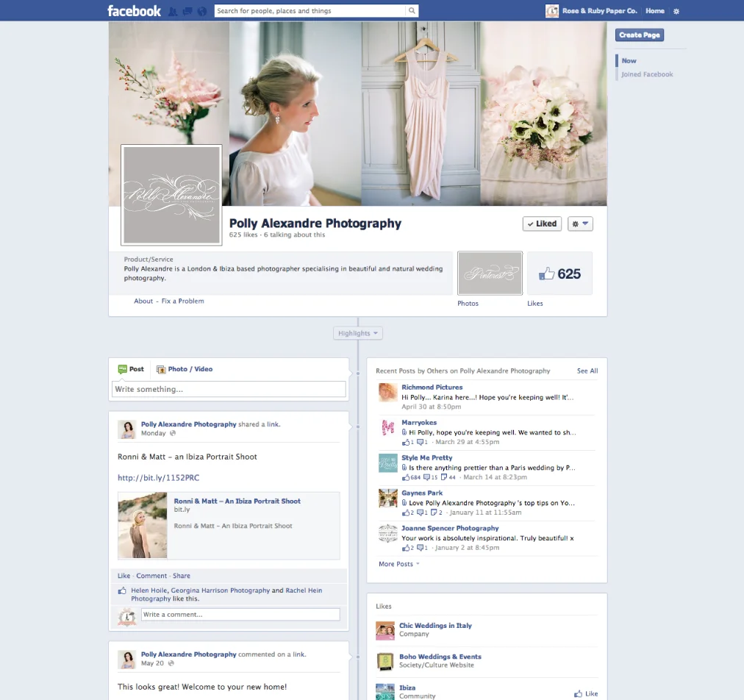Click share count icon on Gaynes Park post
Viewport: 744px width, 700px height.
click(x=434, y=512)
